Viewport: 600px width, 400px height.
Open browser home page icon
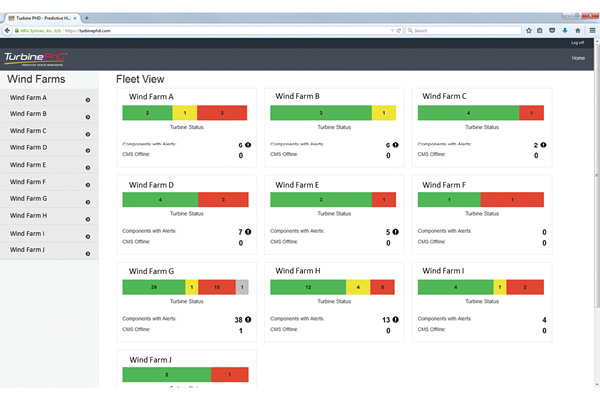click(x=578, y=30)
